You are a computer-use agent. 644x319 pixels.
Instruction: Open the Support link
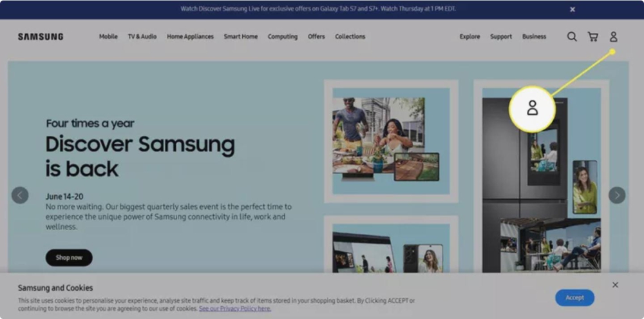click(501, 37)
